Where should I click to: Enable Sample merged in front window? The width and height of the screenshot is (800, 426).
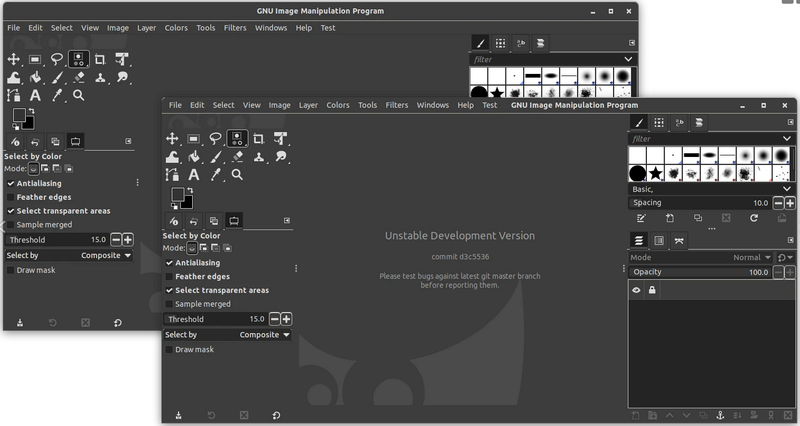click(x=169, y=304)
